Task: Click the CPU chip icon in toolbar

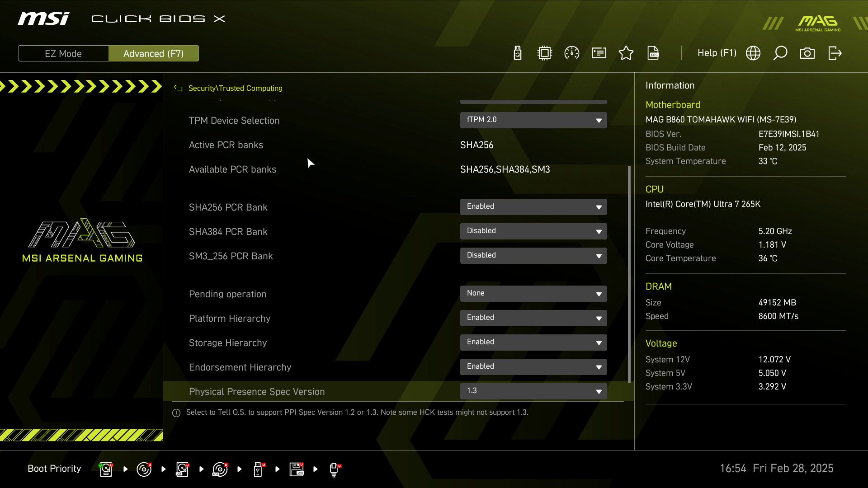Action: (x=545, y=53)
